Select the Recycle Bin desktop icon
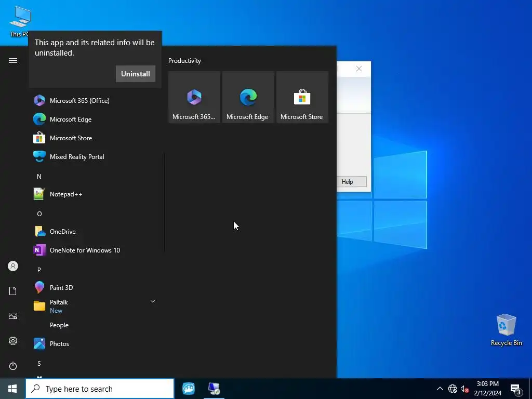The width and height of the screenshot is (532, 399). pos(506,329)
